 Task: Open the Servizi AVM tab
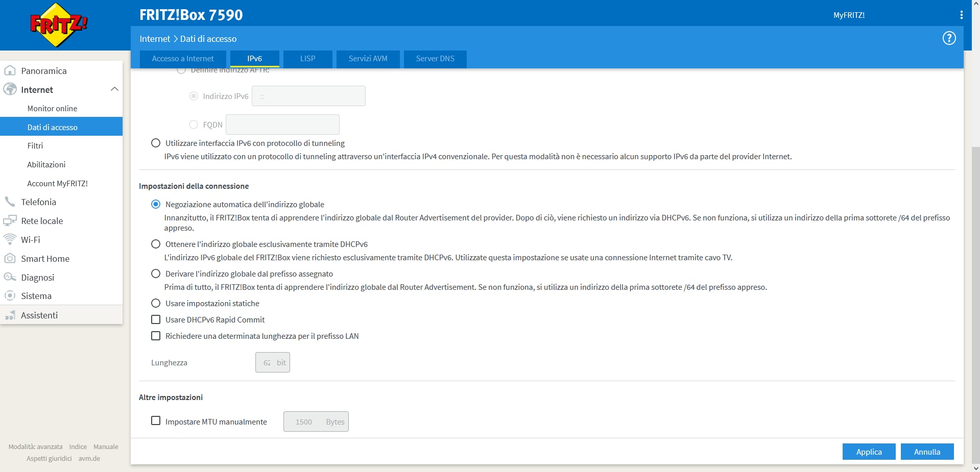coord(368,59)
